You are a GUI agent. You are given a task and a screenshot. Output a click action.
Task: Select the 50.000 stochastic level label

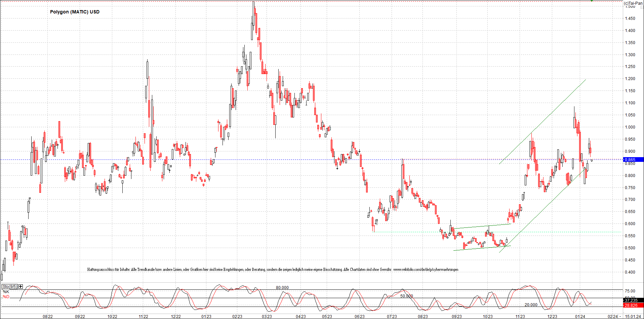click(406, 296)
